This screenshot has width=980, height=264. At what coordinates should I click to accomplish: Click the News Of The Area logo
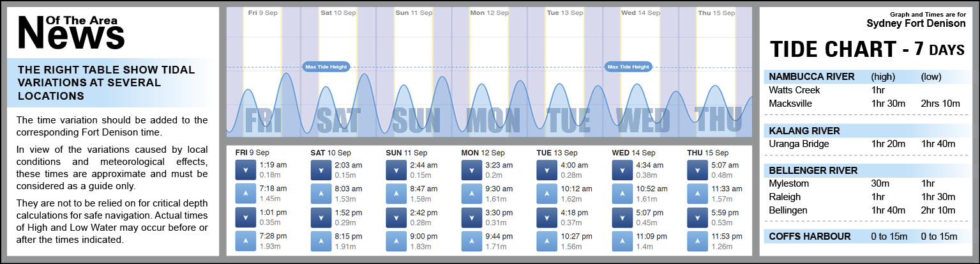point(70,32)
